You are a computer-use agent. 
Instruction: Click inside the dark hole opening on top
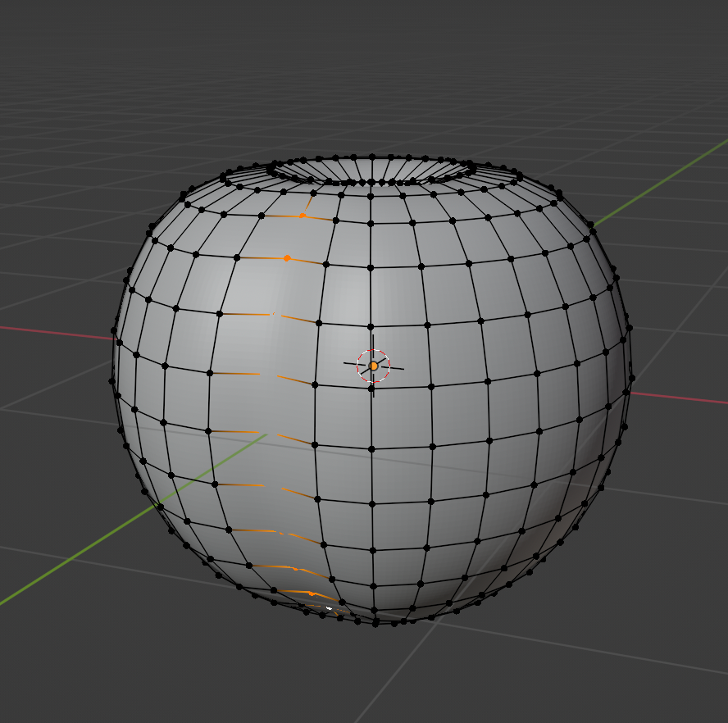click(x=373, y=170)
